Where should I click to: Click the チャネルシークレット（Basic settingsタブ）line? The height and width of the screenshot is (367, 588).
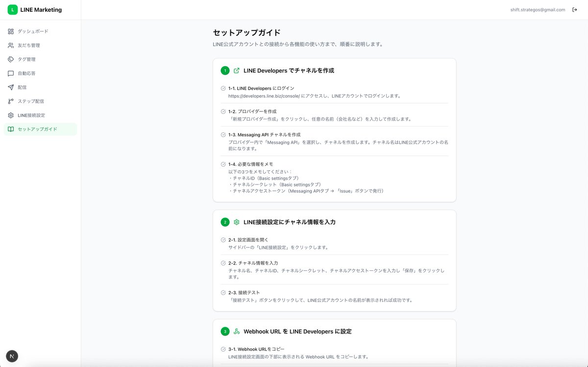click(275, 184)
